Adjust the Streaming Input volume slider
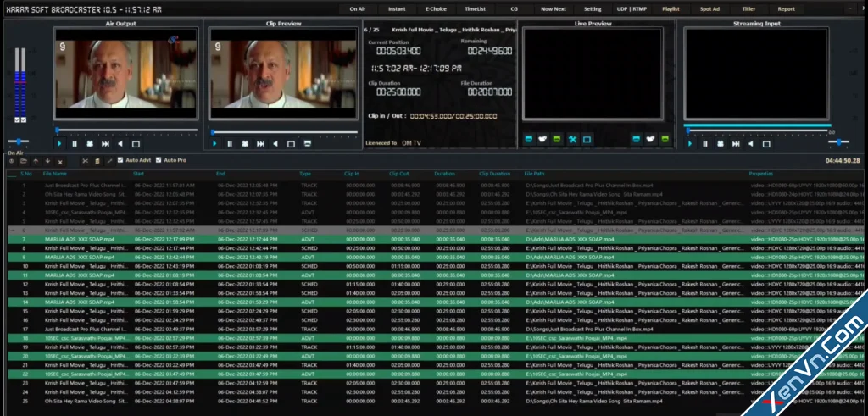Viewport: 868px width, 416px height. [838, 142]
